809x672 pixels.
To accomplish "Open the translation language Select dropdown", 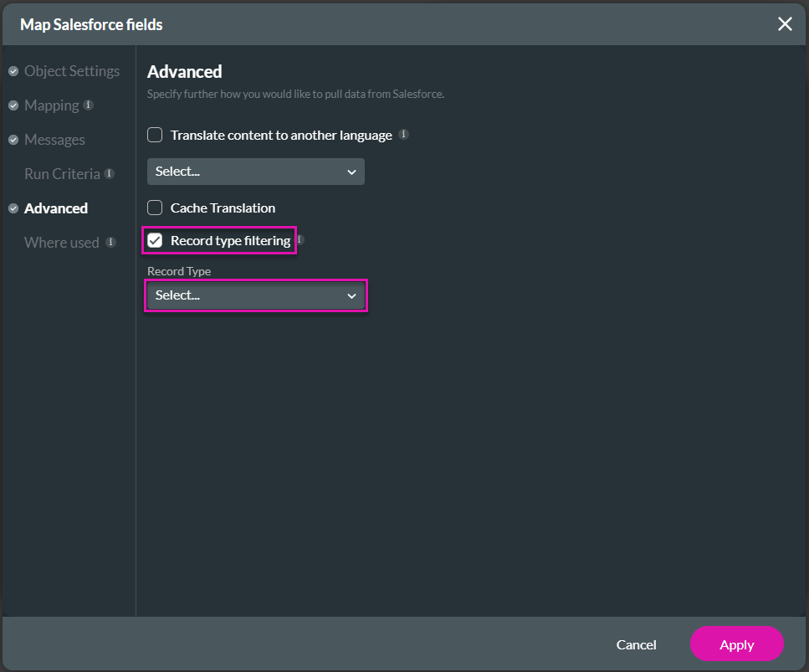I will (x=255, y=171).
